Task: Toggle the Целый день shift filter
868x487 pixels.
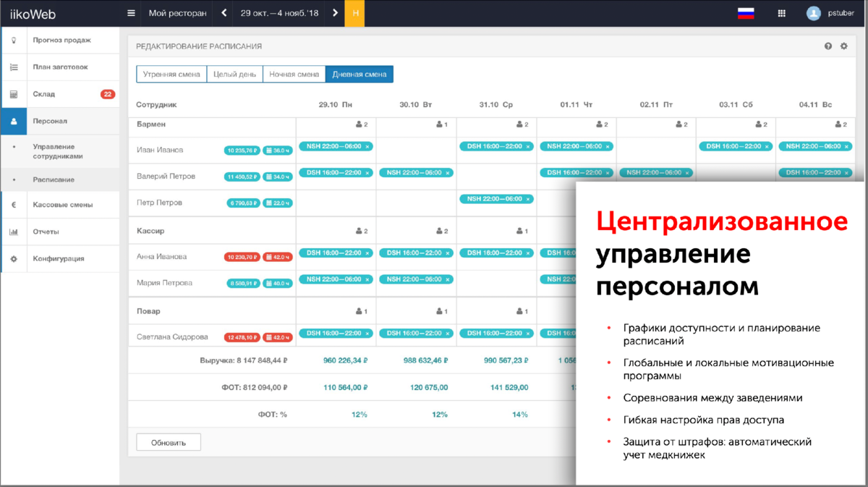Action: [x=234, y=74]
